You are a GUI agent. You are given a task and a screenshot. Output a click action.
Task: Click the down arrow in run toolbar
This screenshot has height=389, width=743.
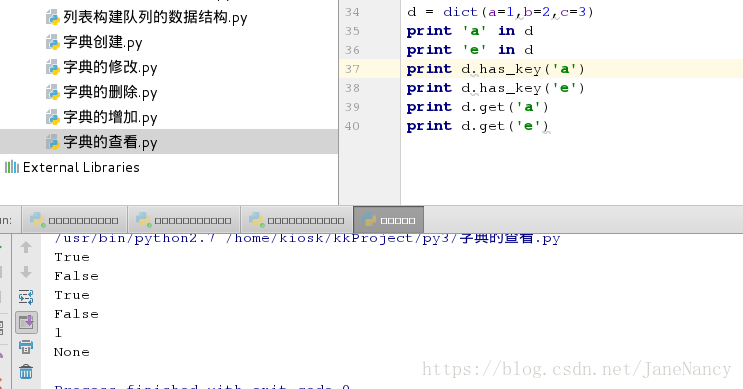[x=26, y=272]
